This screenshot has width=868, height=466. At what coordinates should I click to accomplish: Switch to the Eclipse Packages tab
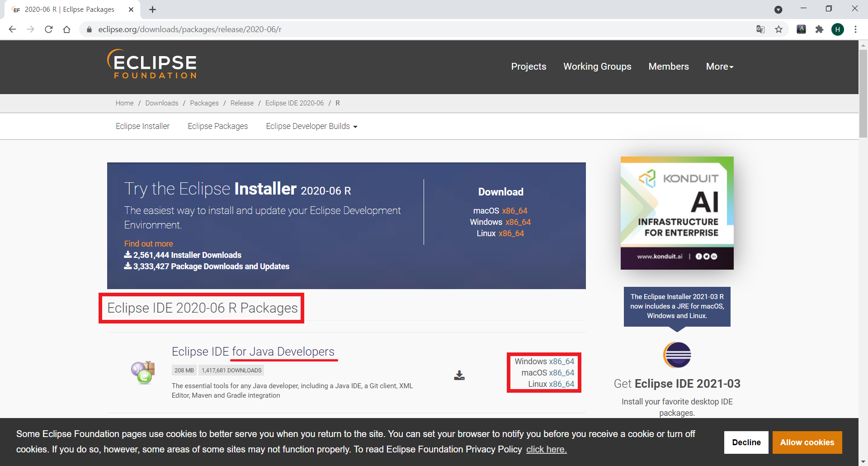tap(218, 126)
